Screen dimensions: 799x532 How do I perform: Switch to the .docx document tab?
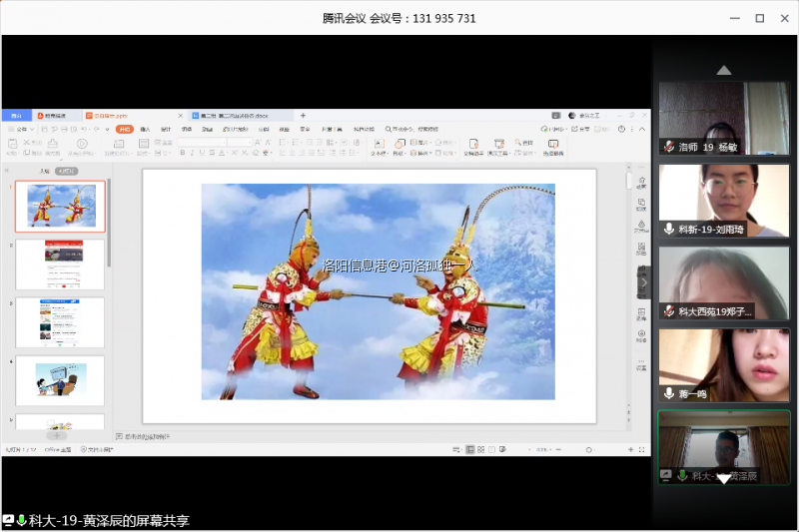click(240, 116)
